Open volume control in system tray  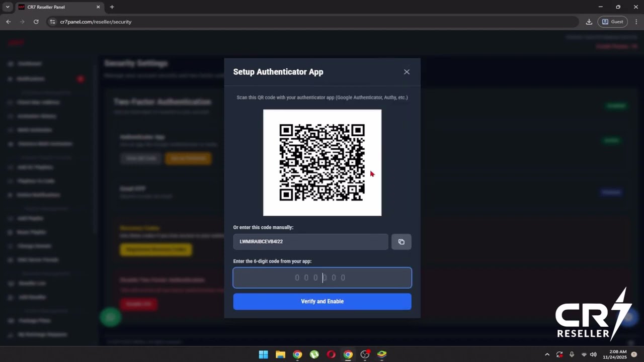[x=593, y=354]
